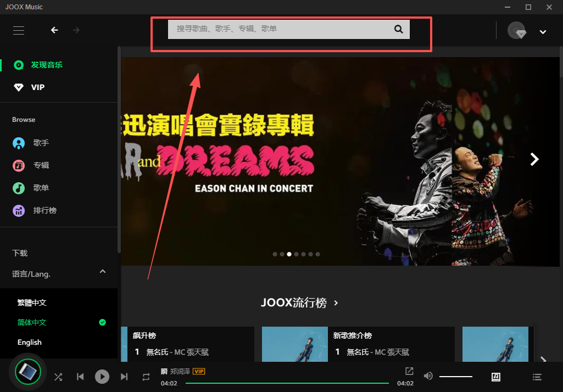Click 無名氏 in 飙升榜

point(157,352)
